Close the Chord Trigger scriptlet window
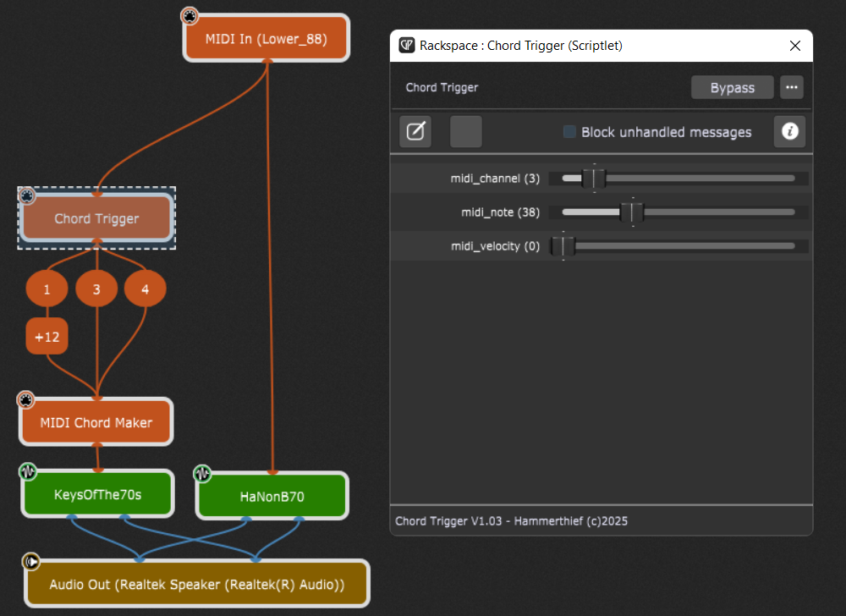Image resolution: width=846 pixels, height=616 pixels. pos(794,46)
